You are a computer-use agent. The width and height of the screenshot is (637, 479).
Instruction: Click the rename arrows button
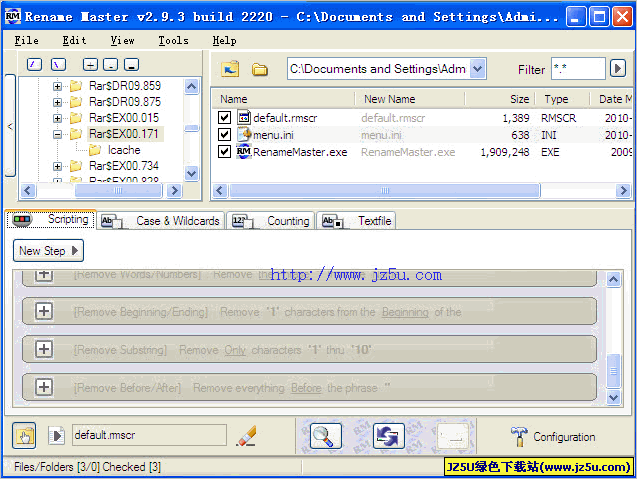389,436
